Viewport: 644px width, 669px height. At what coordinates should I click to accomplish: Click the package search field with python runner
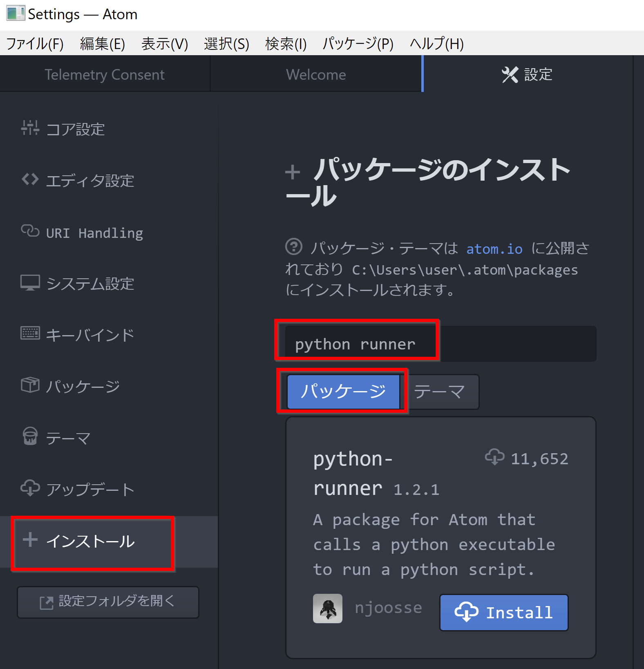click(x=441, y=344)
